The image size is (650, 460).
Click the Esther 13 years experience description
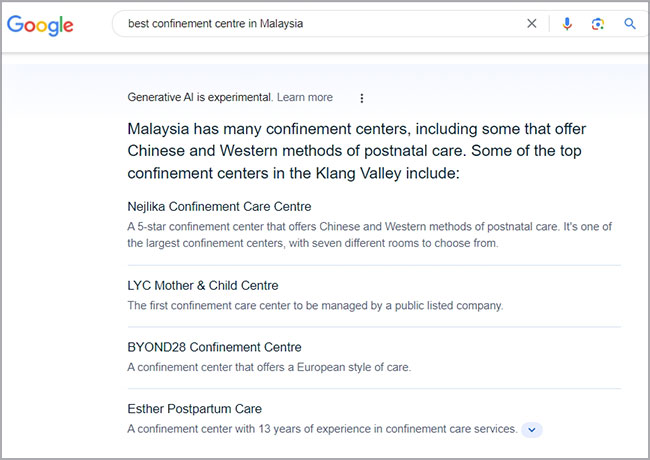coord(322,429)
